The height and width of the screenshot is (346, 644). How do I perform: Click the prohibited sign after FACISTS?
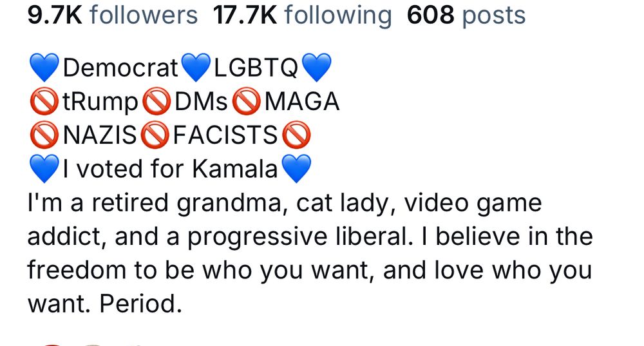pos(296,135)
